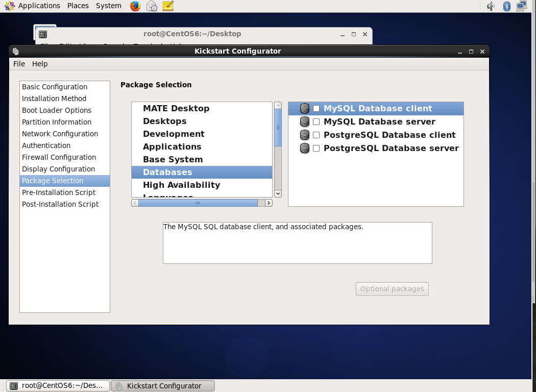536x392 pixels.
Task: Select the Databases package group
Action: [x=202, y=172]
